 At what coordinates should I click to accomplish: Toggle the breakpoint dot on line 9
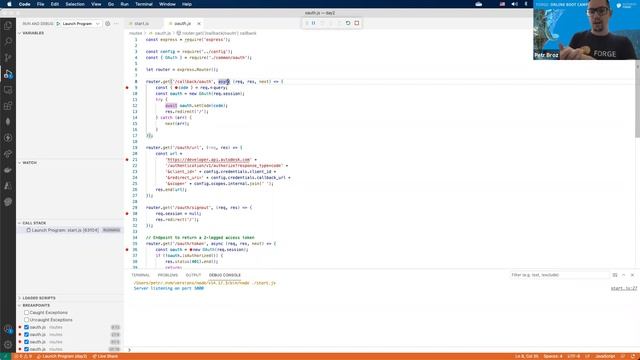click(x=127, y=88)
